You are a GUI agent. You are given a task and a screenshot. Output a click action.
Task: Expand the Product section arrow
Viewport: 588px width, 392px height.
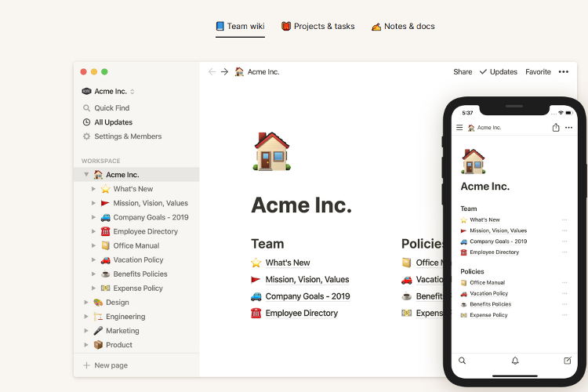pyautogui.click(x=86, y=345)
